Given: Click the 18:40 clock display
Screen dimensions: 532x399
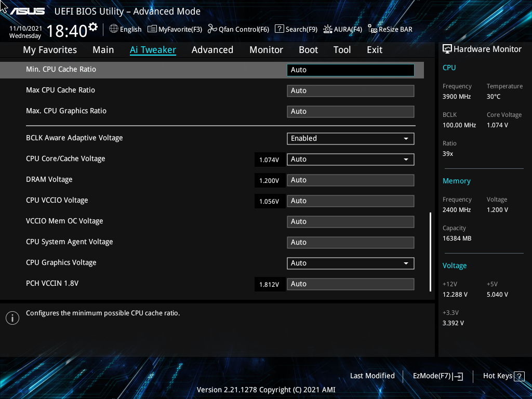Looking at the screenshot, I should coord(67,31).
